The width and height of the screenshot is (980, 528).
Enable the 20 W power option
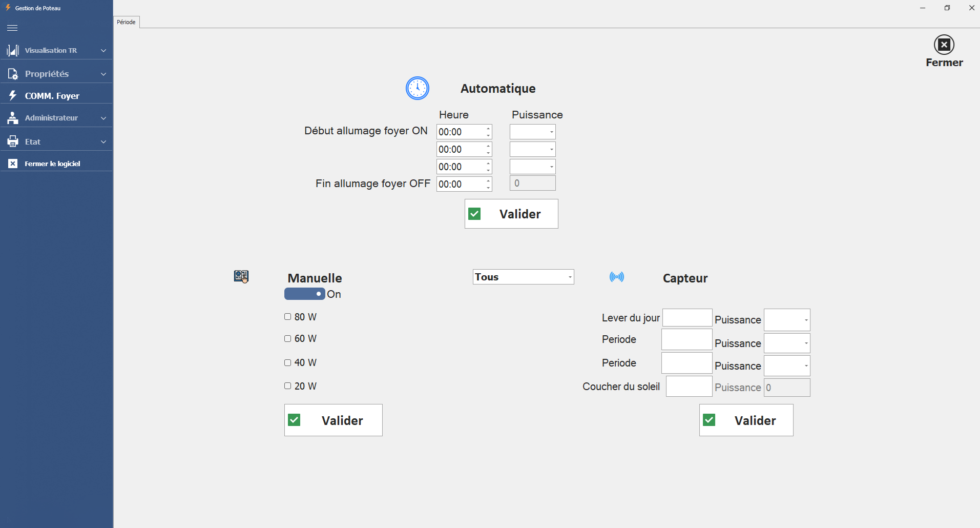pos(288,386)
